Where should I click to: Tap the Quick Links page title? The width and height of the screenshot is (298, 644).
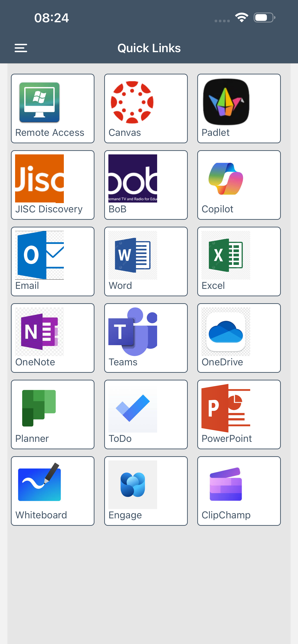coord(149,48)
